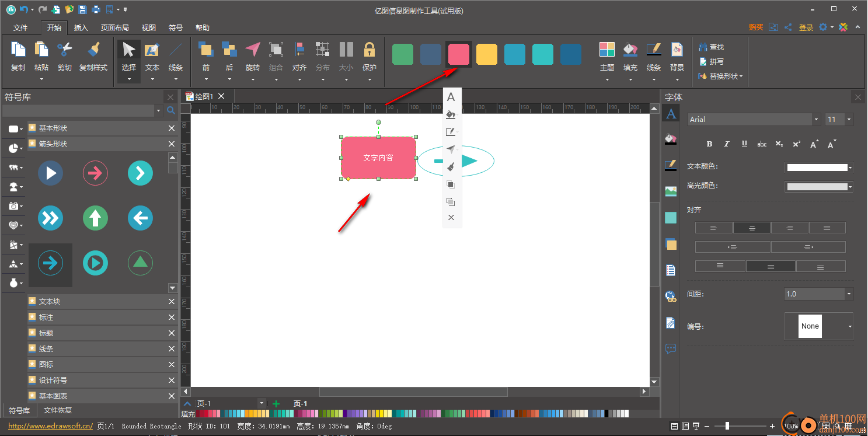Toggle Bold text formatting

[x=710, y=144]
